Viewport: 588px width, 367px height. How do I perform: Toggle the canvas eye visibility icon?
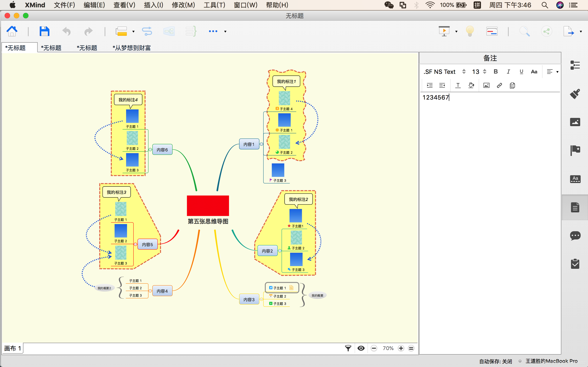(361, 348)
